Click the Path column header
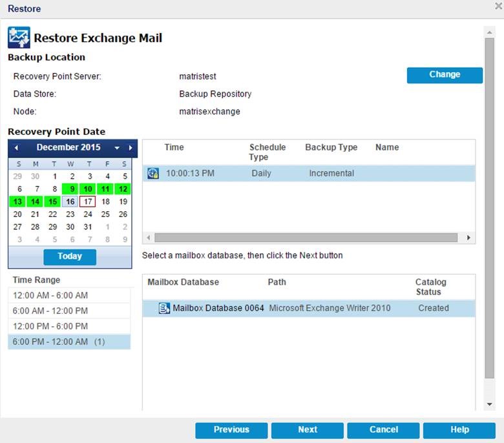This screenshot has height=443, width=504. point(277,282)
